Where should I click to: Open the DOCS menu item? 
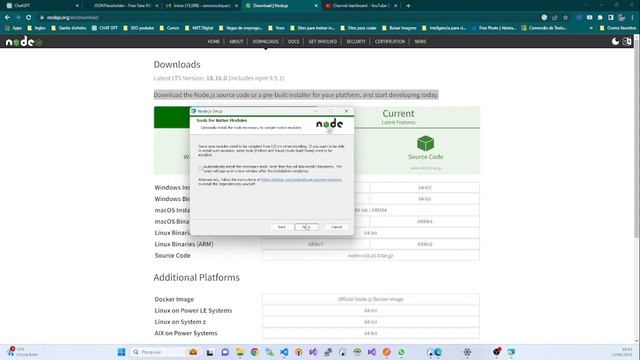(293, 42)
